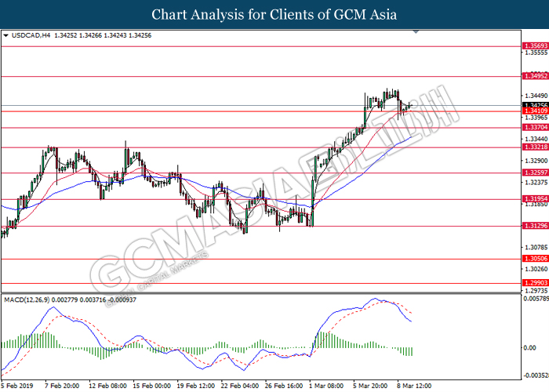This screenshot has width=549, height=392.
Task: Click the 1.32597 price level label
Action: pyautogui.click(x=536, y=172)
